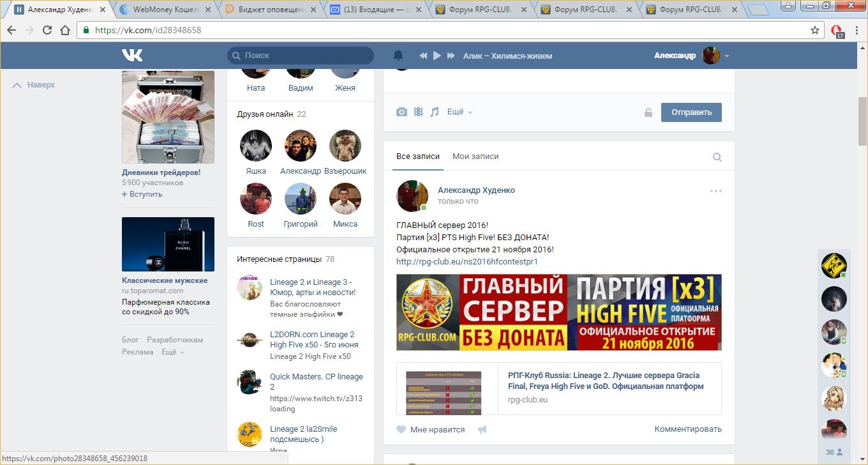868x465 pixels.
Task: Open Реклама footer link
Action: [x=138, y=352]
